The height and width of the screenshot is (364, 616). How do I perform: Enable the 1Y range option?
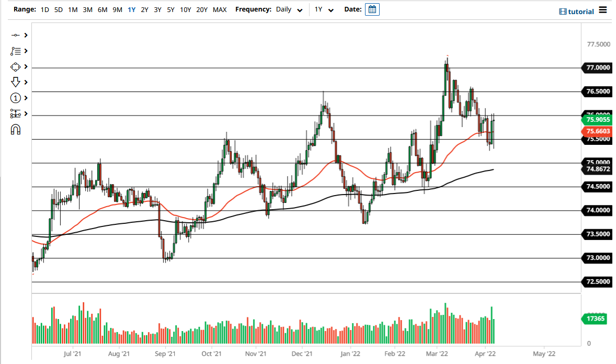131,9
